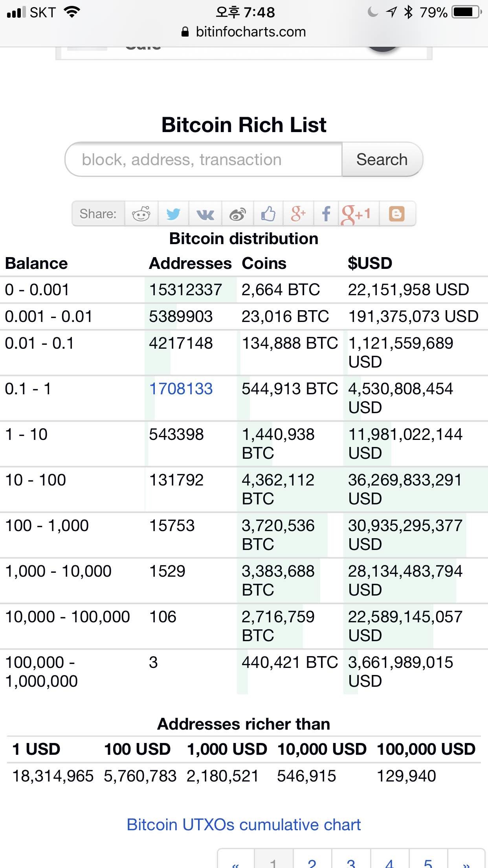Go to page 2 of rich list

312,861
